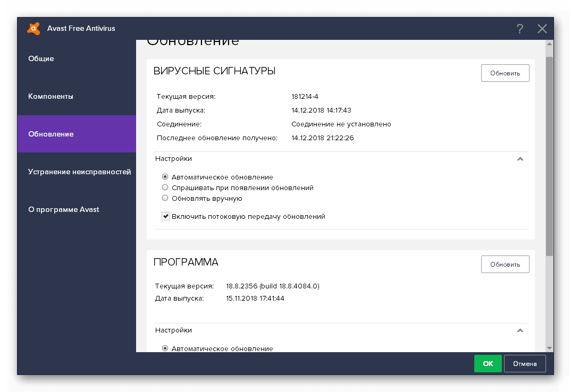Click the Отмена button
This screenshot has width=571, height=392.
pos(525,364)
